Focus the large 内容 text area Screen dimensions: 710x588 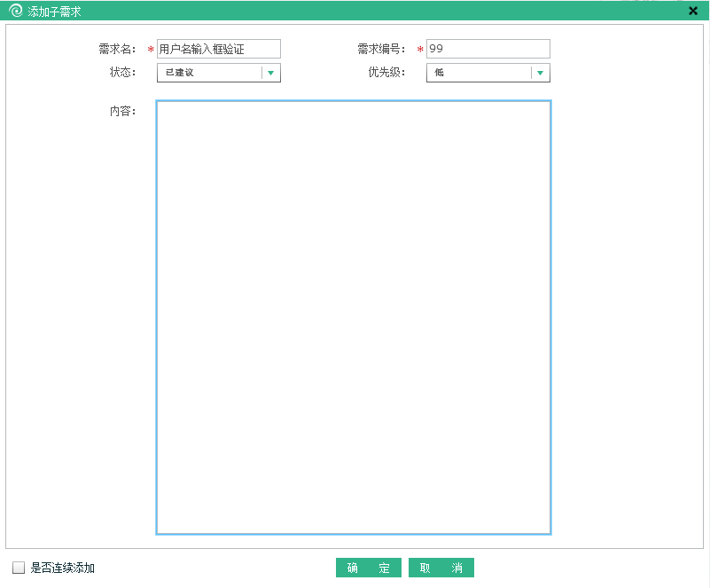(x=353, y=317)
